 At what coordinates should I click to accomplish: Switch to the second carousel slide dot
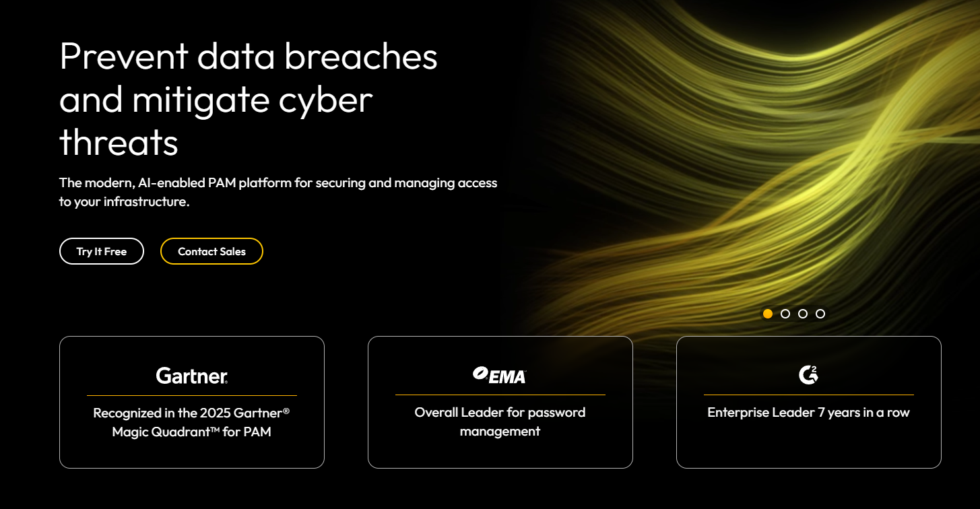tap(785, 314)
